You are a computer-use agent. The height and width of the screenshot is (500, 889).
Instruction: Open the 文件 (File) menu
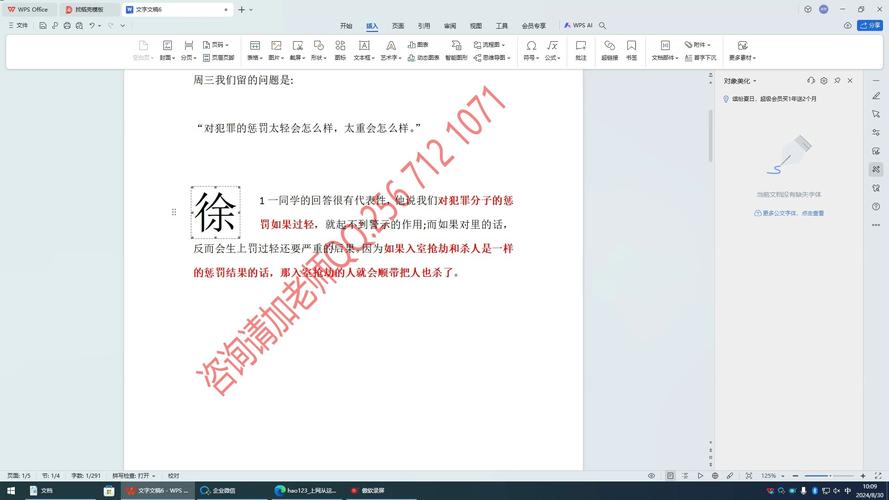pos(18,26)
